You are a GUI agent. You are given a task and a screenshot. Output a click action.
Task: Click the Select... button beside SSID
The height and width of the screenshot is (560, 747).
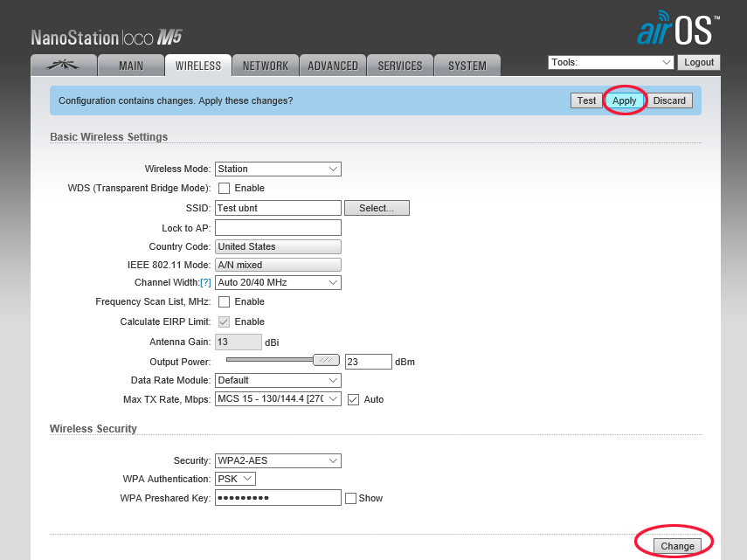[377, 208]
